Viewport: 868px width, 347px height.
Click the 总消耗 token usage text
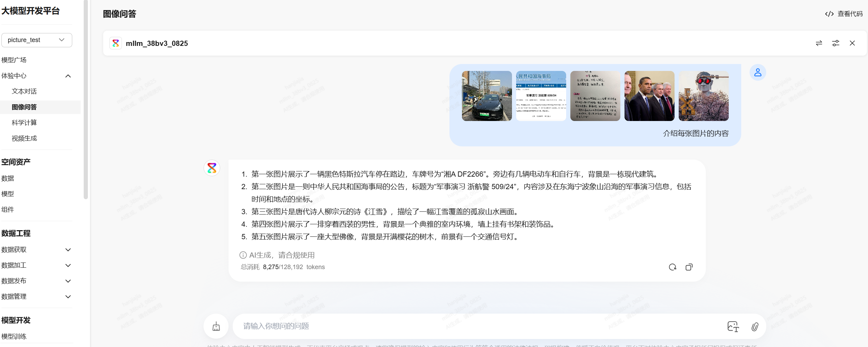coord(283,267)
